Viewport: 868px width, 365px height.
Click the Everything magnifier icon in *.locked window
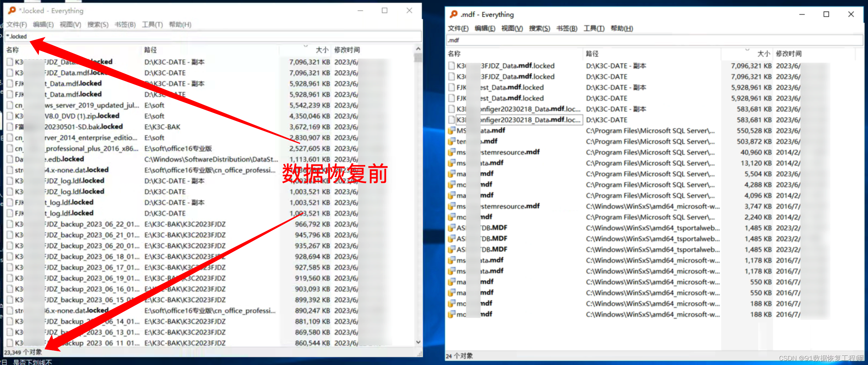point(12,11)
